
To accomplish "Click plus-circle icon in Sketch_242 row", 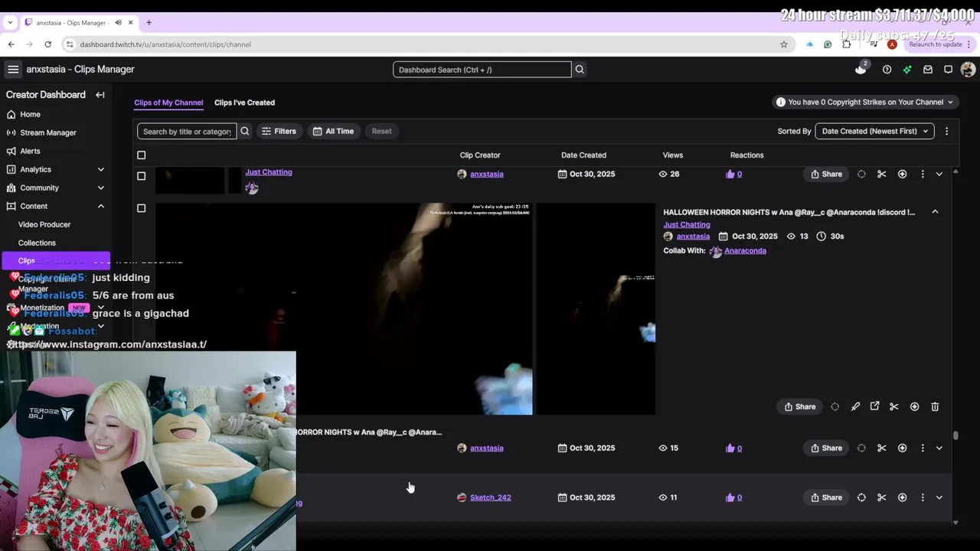I will coord(902,497).
